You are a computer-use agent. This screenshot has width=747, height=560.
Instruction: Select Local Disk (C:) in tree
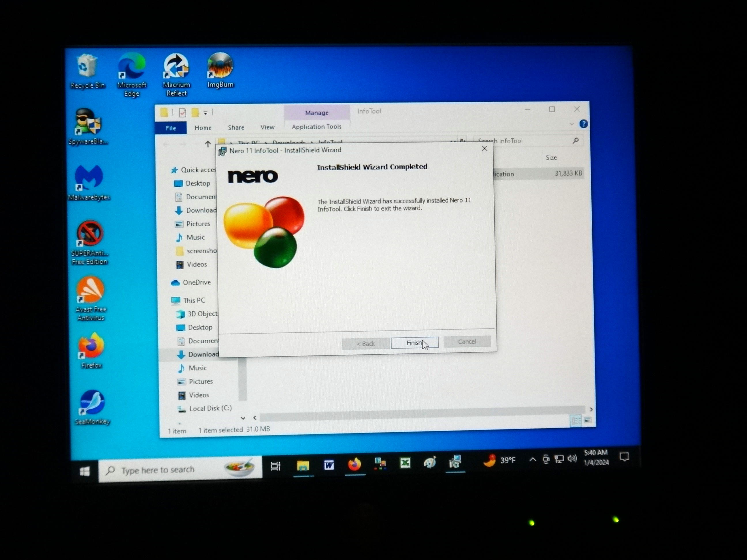tap(205, 408)
